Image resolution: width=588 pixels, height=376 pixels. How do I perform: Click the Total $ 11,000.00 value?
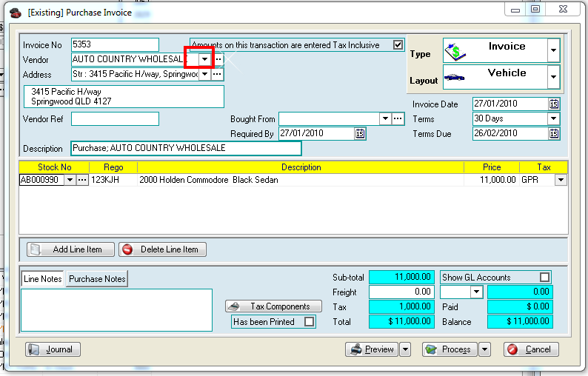(x=401, y=322)
